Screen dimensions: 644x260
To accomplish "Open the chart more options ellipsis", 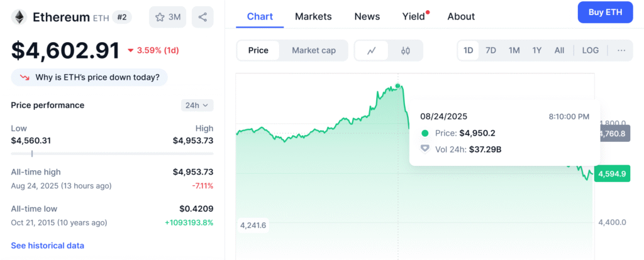I will coord(621,50).
